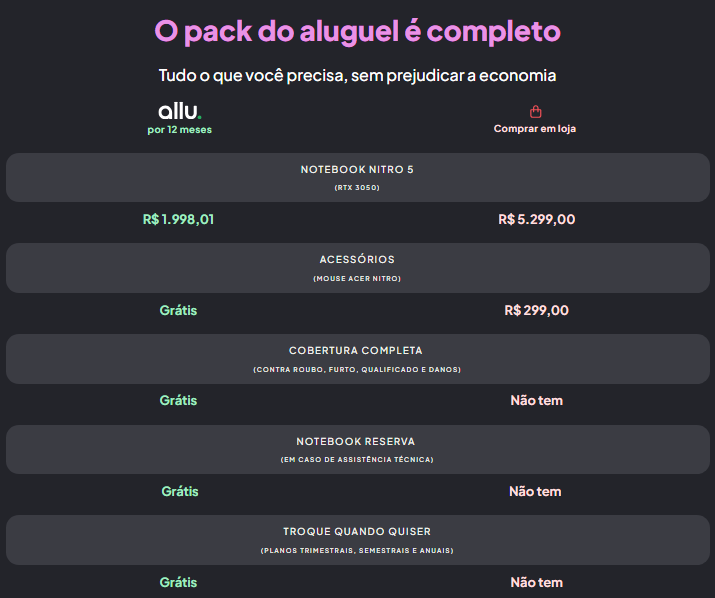
Task: Select the Cobertura Completa row header
Action: pyautogui.click(x=357, y=358)
